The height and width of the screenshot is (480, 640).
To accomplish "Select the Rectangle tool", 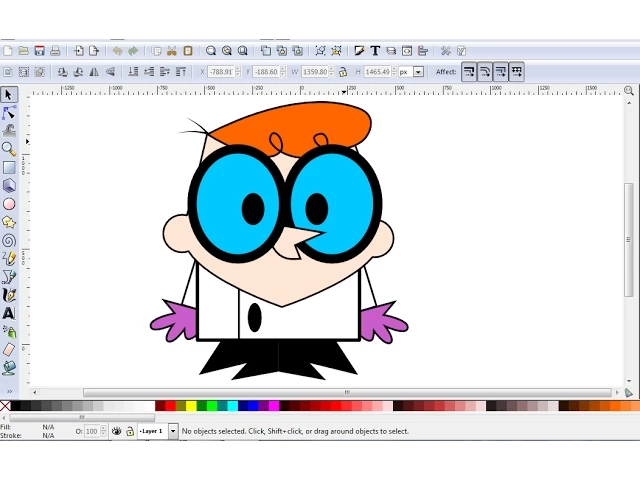I will [9, 167].
